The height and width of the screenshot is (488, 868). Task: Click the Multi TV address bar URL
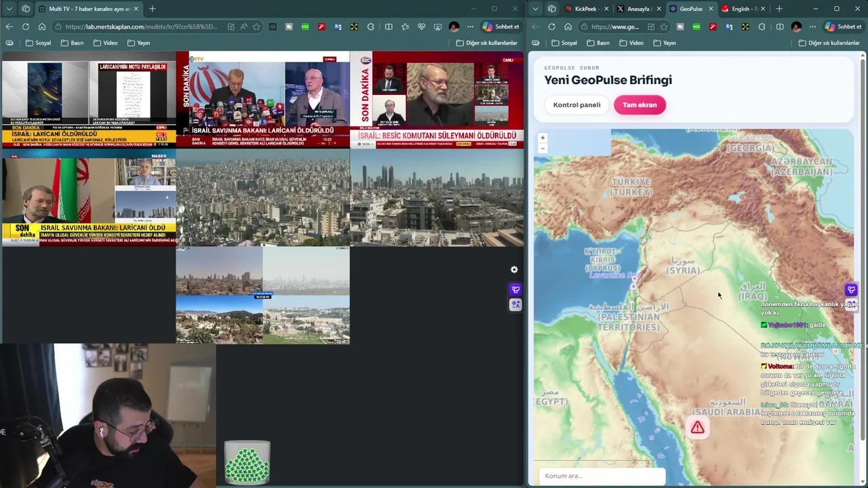pos(141,26)
